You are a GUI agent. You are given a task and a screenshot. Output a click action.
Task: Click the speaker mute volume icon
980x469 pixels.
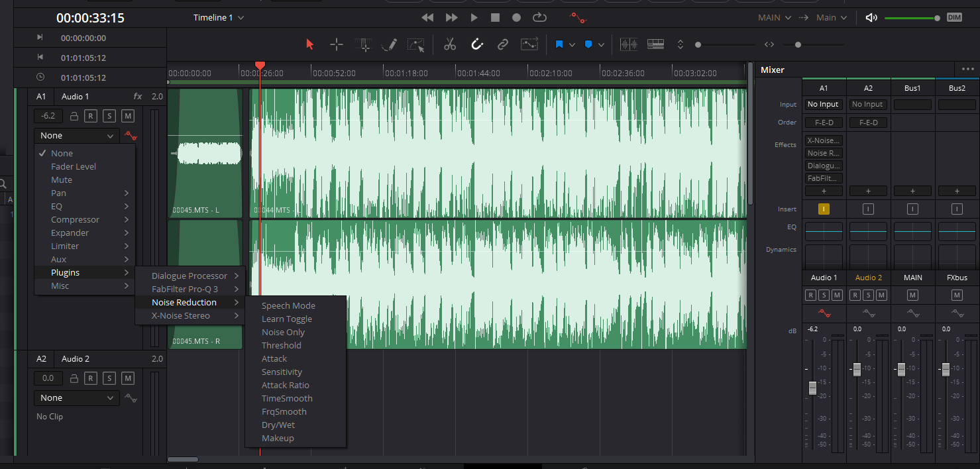point(871,18)
